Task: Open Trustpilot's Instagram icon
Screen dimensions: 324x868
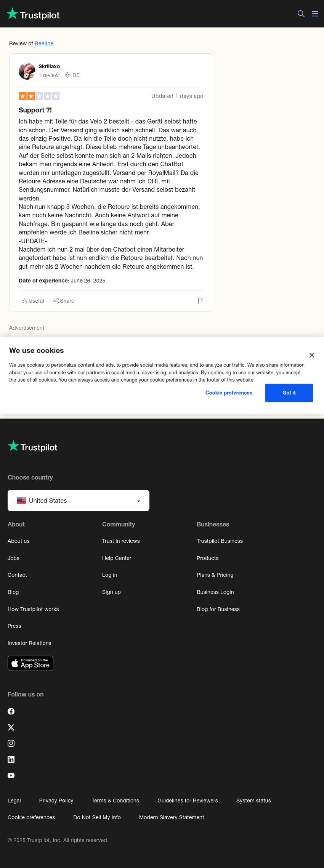Action: [x=11, y=743]
